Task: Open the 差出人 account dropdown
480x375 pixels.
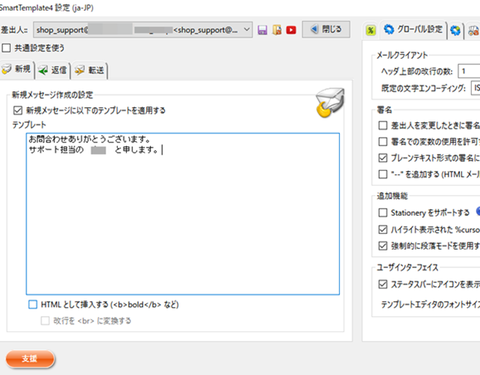Action: click(143, 30)
